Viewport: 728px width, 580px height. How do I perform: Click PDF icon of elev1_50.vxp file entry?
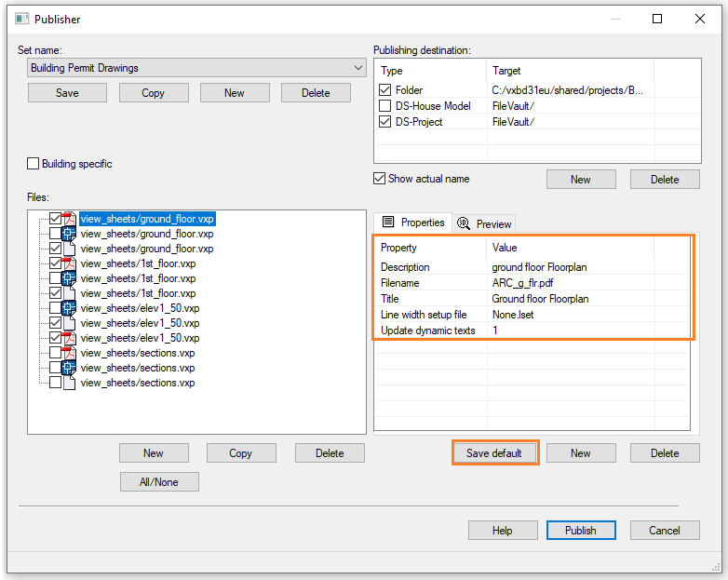click(68, 338)
